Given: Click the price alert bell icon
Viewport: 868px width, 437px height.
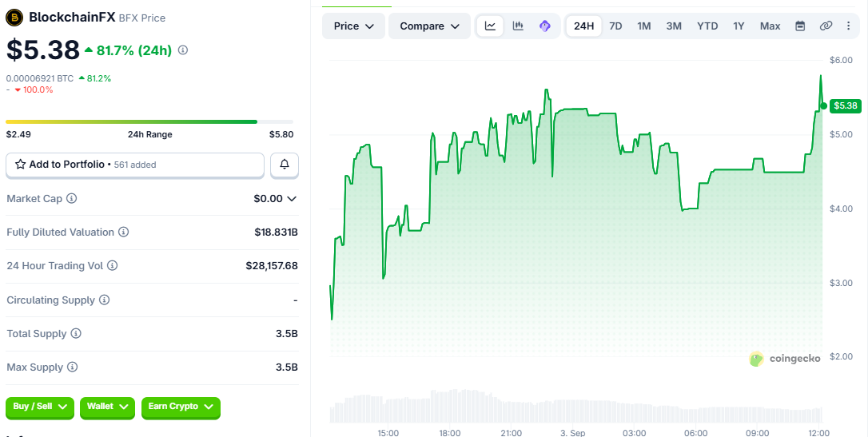Looking at the screenshot, I should click(x=285, y=165).
